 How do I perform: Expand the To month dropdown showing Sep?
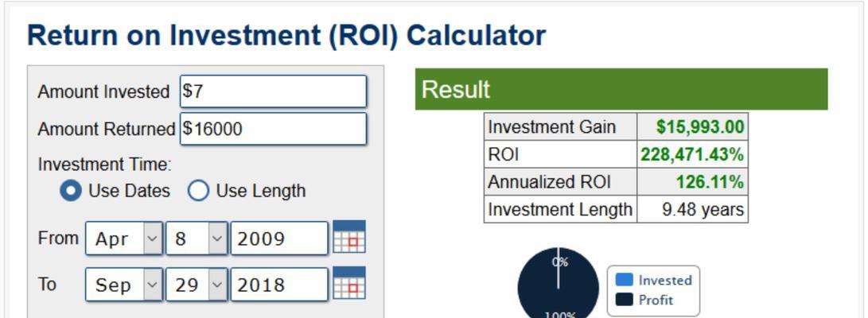[x=124, y=285]
